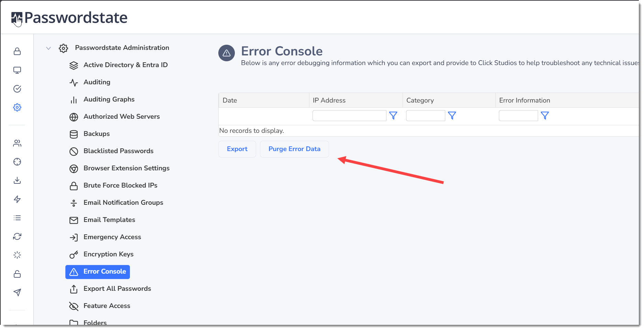
Task: Sort by the Date column header
Action: coord(230,100)
